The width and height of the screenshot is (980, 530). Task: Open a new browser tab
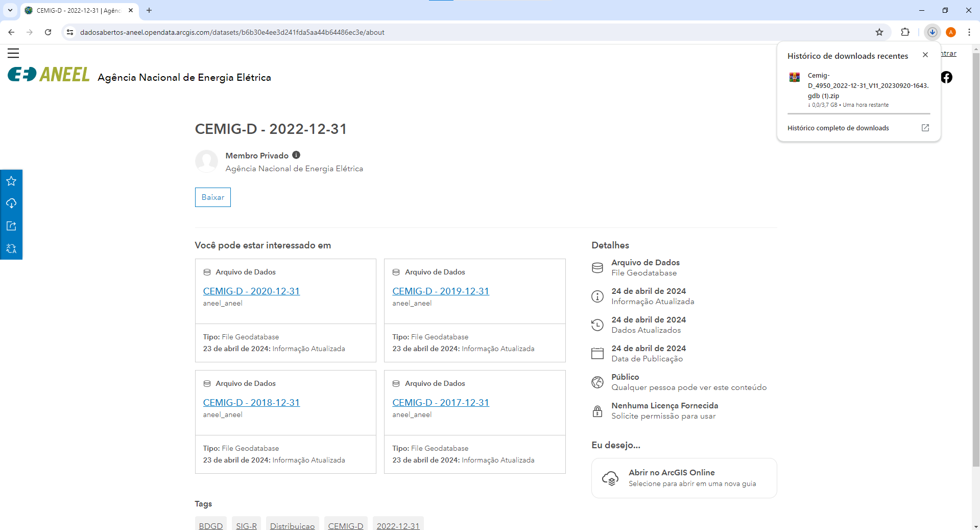[x=149, y=10]
